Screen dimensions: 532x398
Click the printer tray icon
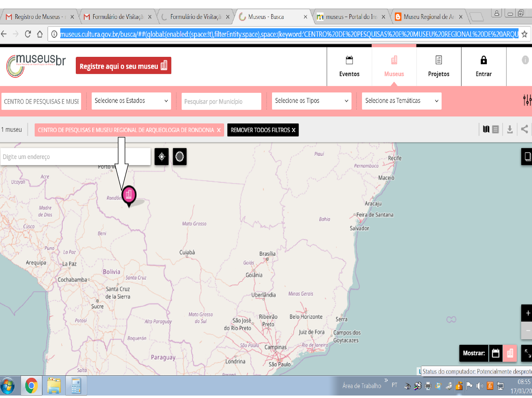coord(428,386)
